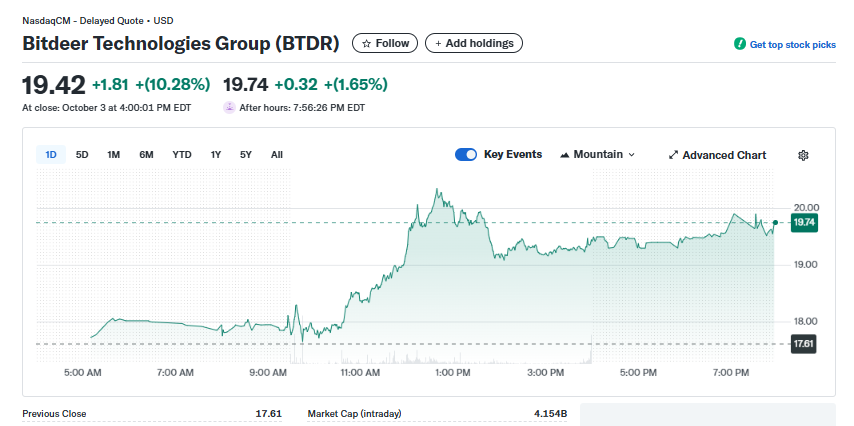
Task: Click the Advanced Chart expand arrows icon
Action: pyautogui.click(x=674, y=155)
